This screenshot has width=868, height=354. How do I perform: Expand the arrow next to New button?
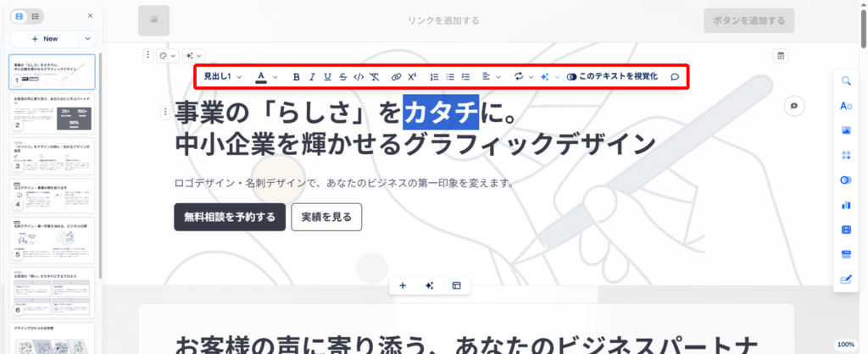[x=87, y=39]
